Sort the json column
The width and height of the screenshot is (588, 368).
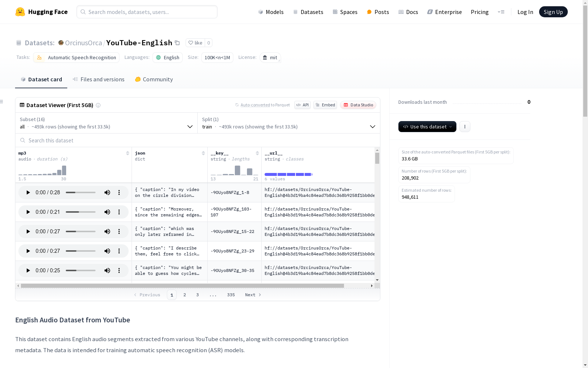203,153
